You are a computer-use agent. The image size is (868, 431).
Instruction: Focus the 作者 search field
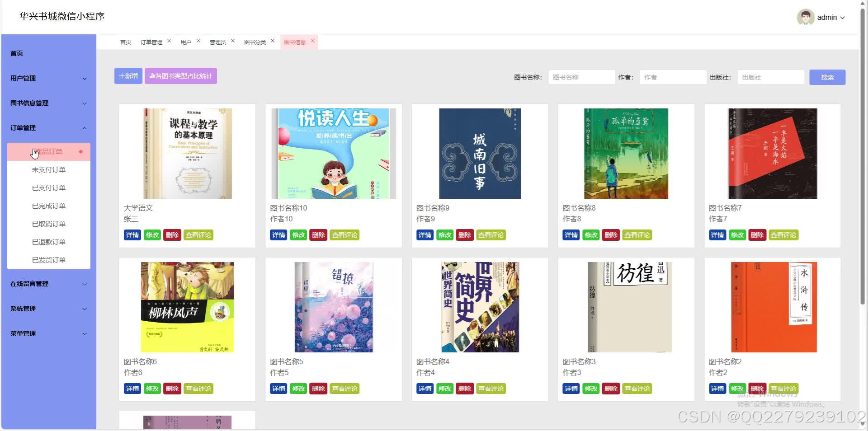673,77
